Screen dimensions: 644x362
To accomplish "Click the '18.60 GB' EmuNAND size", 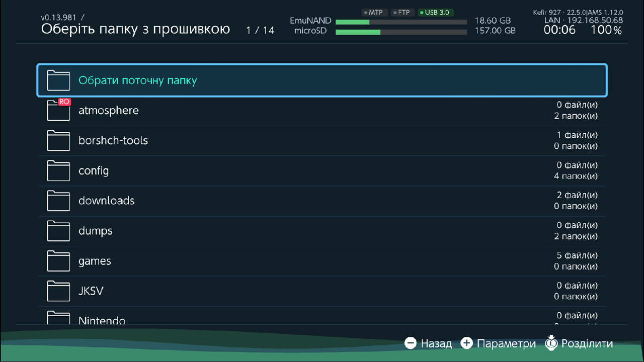I will 493,21.
